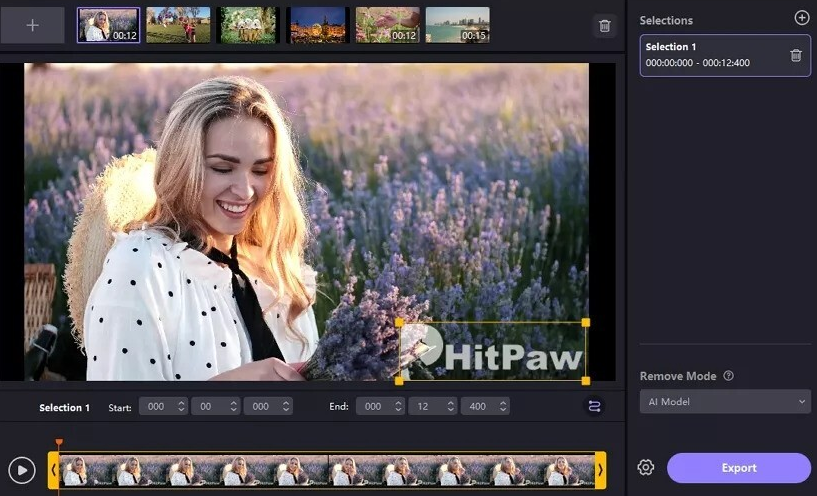Click the Start milliseconds field showing 000
Image resolution: width=817 pixels, height=496 pixels.
268,406
